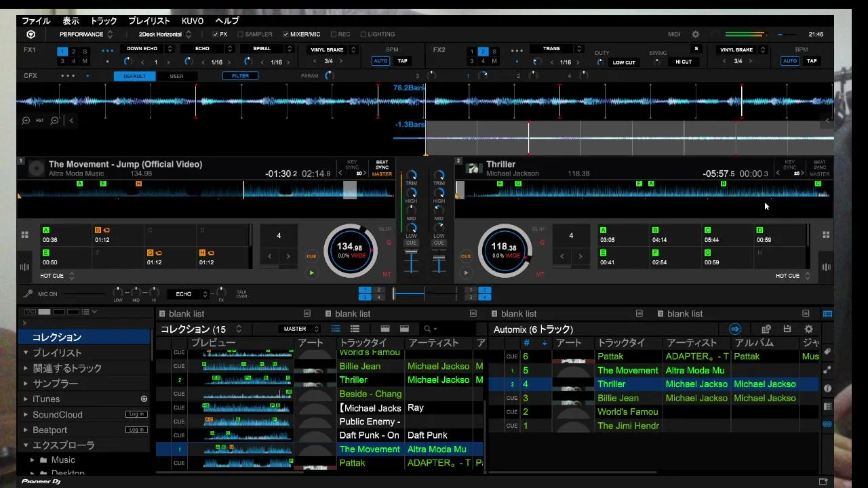Click the Automix playlist export icon
The height and width of the screenshot is (488, 868).
pyautogui.click(x=766, y=329)
